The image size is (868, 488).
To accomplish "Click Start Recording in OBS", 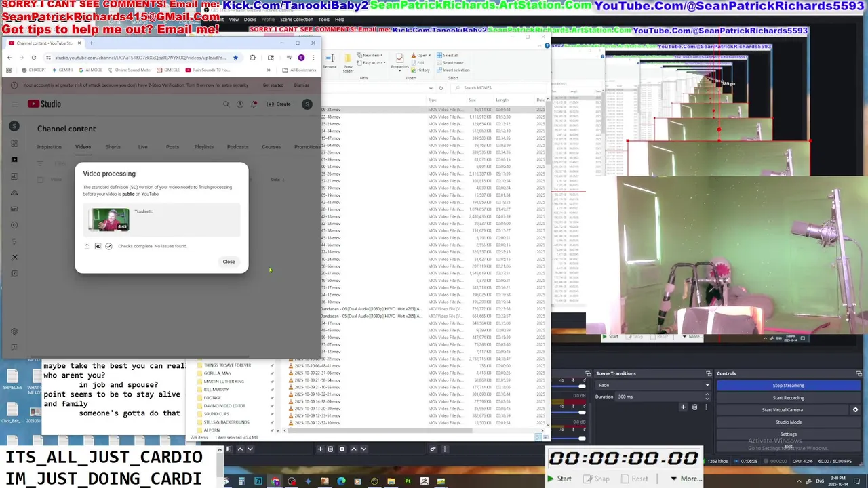I will coord(788,398).
